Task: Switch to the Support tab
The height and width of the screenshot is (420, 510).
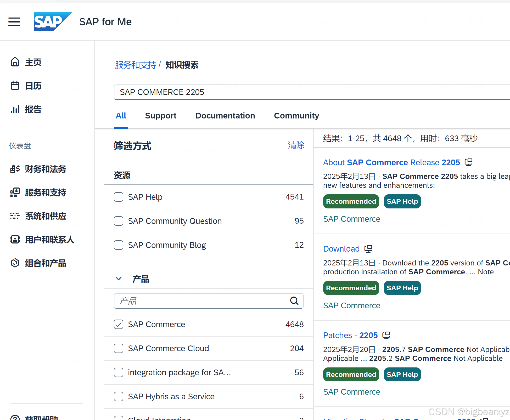Action: 161,116
